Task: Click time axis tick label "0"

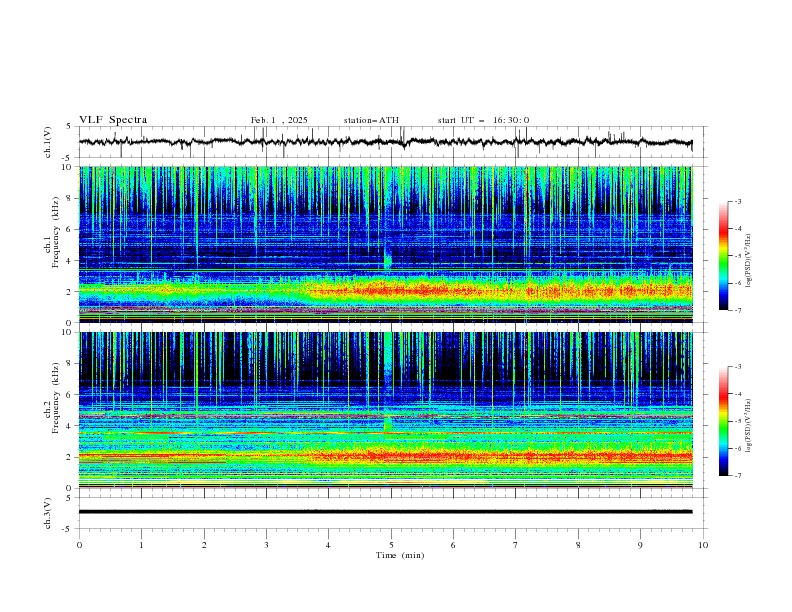Action: coord(79,545)
